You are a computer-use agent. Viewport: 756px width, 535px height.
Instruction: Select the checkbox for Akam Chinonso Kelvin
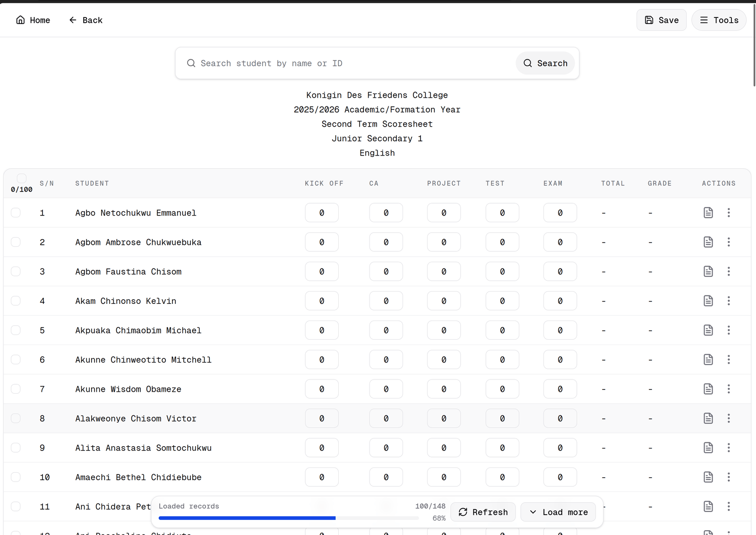pos(16,301)
